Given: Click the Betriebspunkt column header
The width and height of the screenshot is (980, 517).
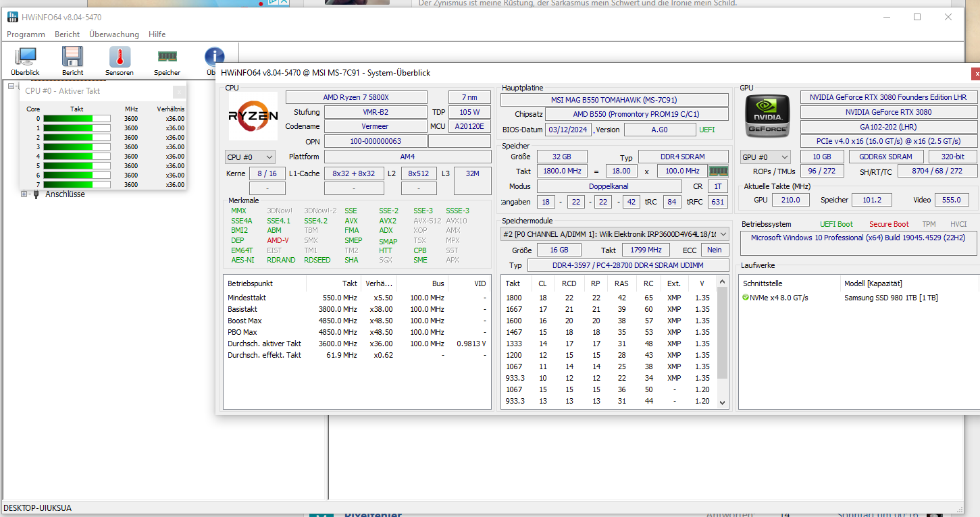Looking at the screenshot, I should [x=265, y=283].
